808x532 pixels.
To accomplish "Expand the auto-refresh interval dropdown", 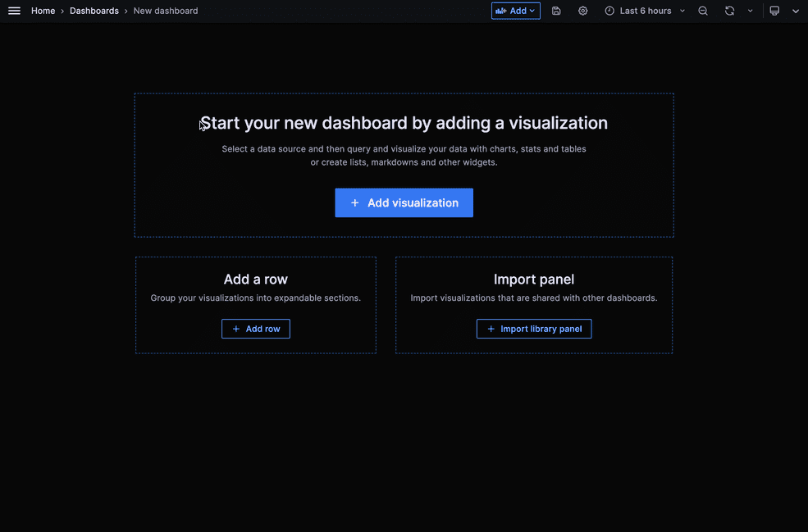I will [x=751, y=11].
